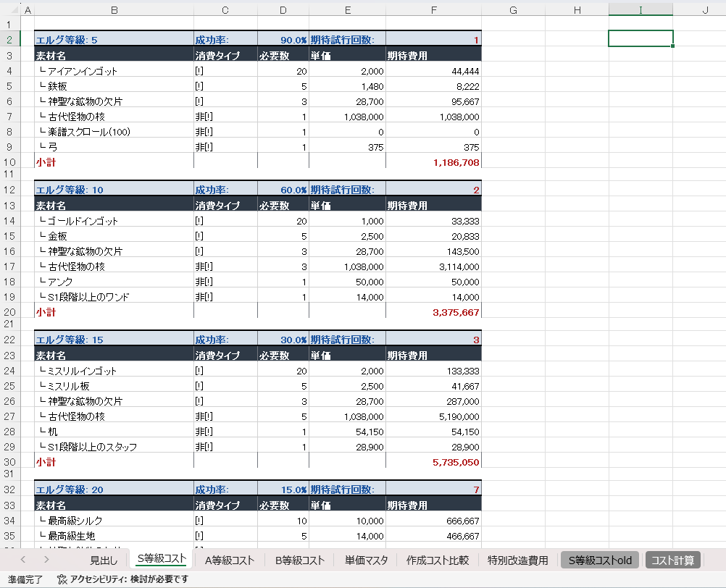
Task: Select the S等級コスト sheet tab
Action: [161, 559]
